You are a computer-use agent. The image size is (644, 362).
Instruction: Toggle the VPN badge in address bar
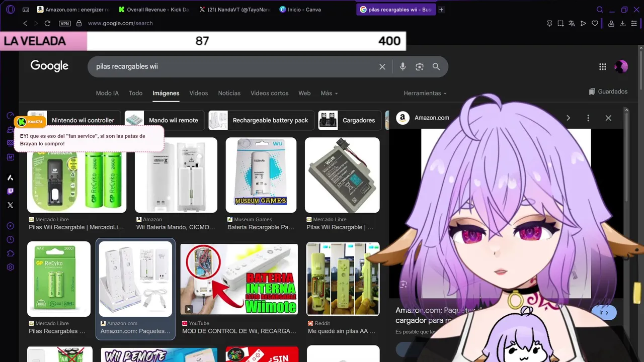point(65,23)
